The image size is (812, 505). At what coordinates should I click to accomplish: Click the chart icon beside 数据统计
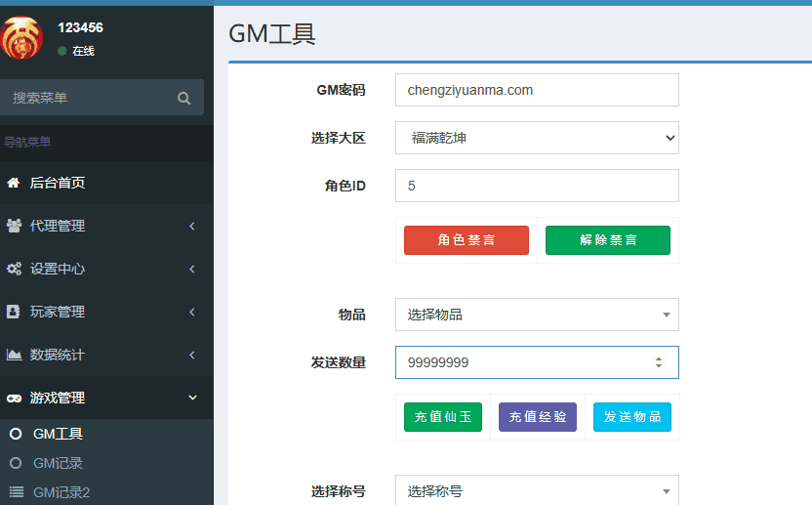tap(14, 355)
